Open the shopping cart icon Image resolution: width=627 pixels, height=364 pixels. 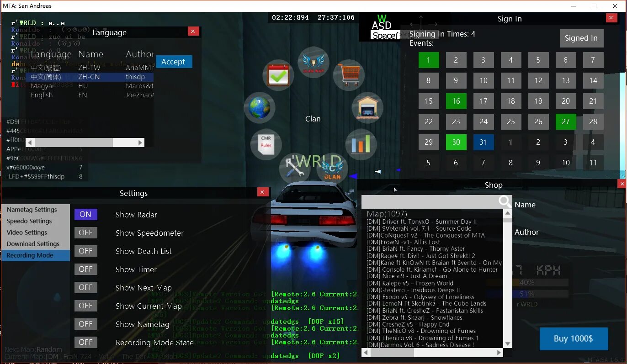pos(348,74)
